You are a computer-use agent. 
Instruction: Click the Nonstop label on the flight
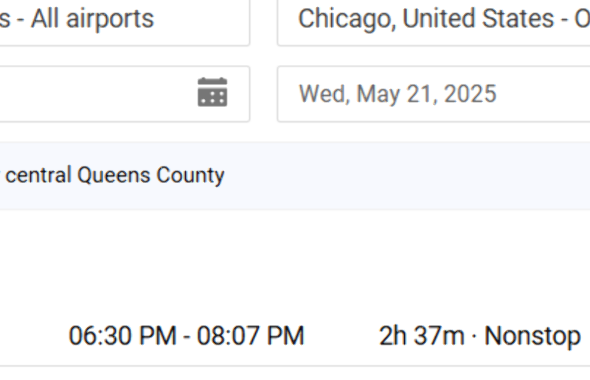tap(532, 336)
